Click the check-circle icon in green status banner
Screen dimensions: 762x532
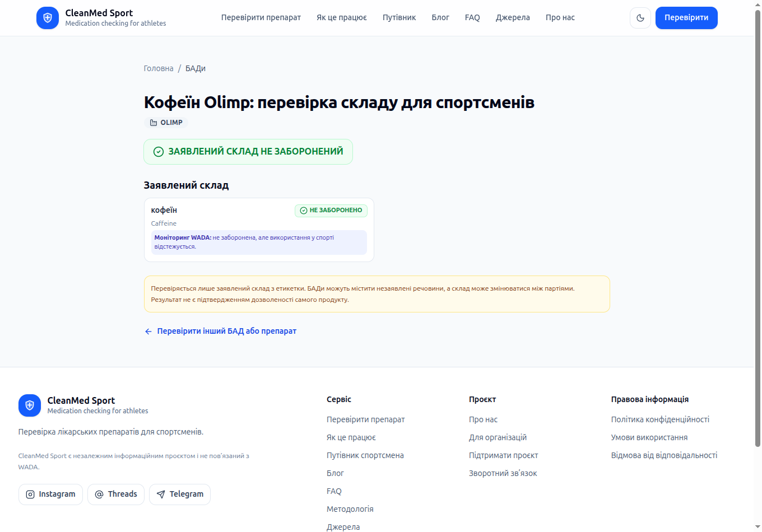click(159, 152)
